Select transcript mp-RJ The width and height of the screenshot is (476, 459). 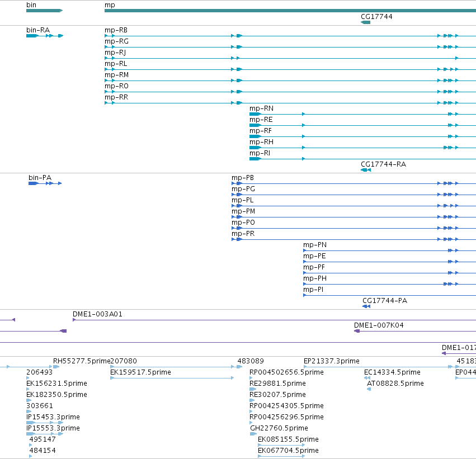[115, 53]
